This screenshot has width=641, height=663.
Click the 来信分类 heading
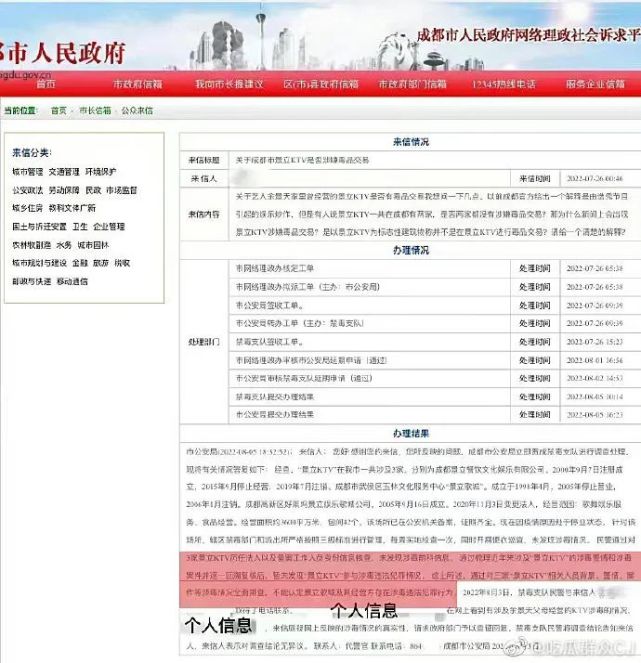[32, 153]
